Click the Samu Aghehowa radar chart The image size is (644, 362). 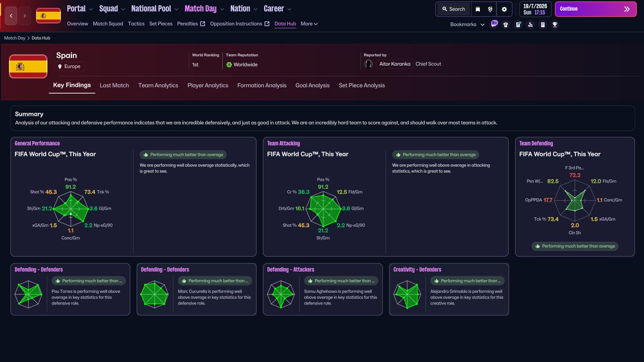click(x=281, y=294)
